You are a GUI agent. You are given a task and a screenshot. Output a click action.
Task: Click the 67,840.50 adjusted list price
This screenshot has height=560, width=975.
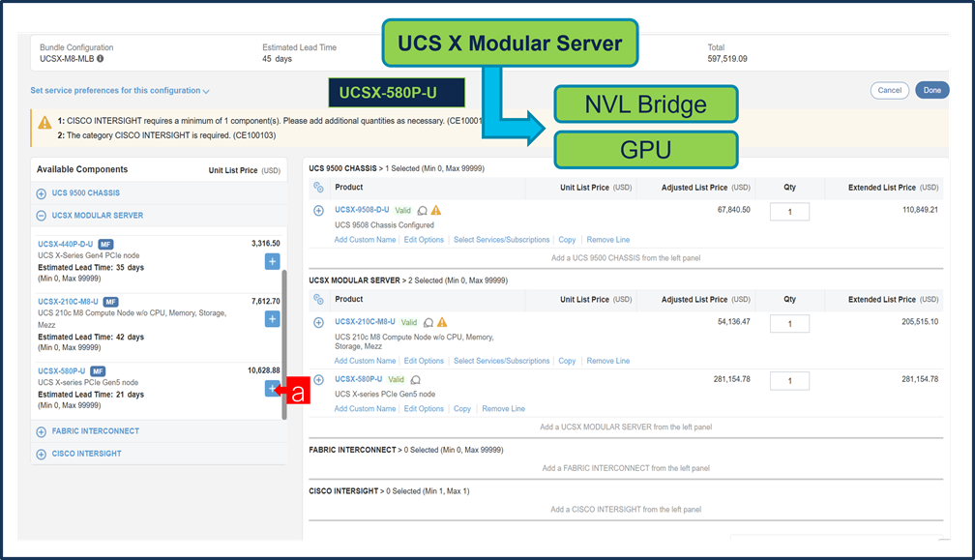734,210
